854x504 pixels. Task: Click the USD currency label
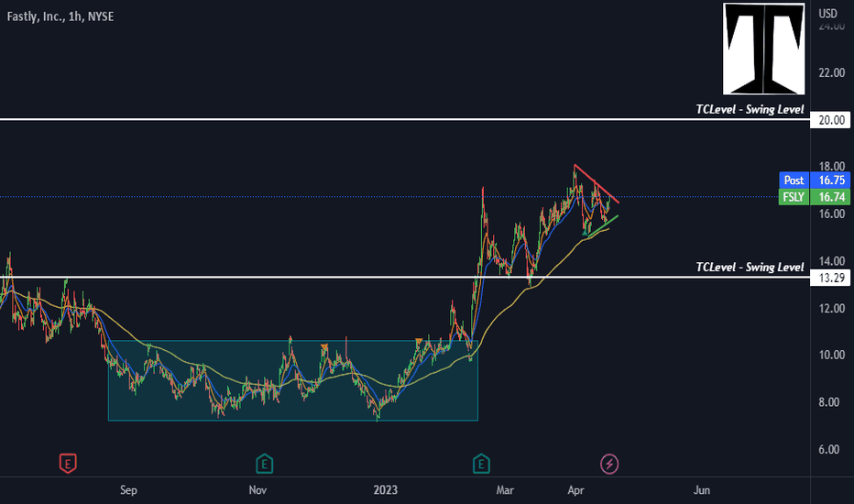(x=827, y=13)
